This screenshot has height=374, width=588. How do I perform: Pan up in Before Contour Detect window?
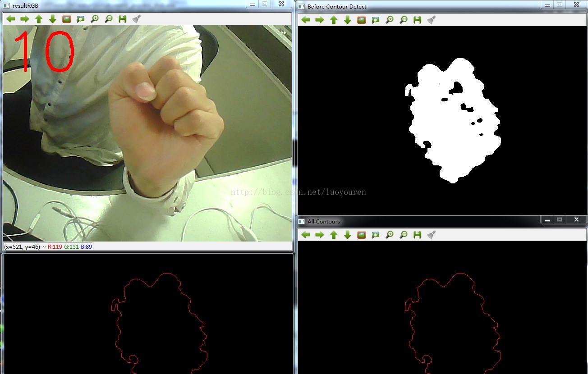click(x=334, y=20)
